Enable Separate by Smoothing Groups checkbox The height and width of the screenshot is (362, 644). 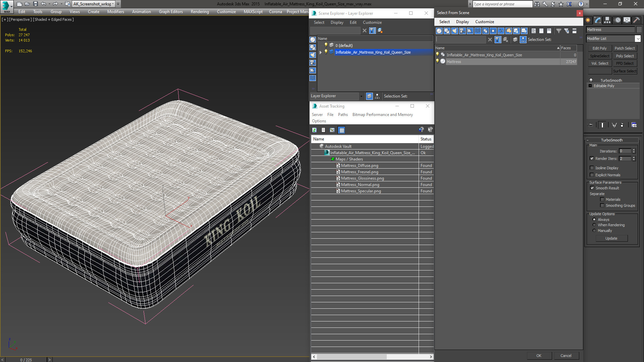pyautogui.click(x=602, y=205)
